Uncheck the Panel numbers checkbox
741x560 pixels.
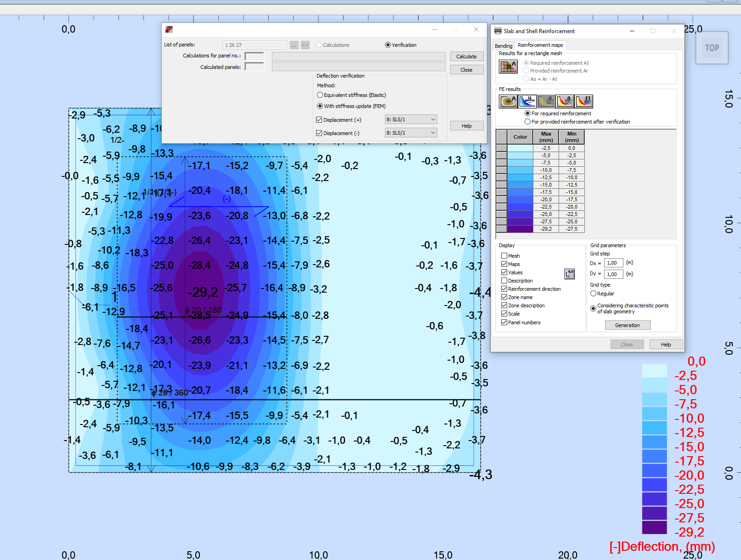(504, 322)
